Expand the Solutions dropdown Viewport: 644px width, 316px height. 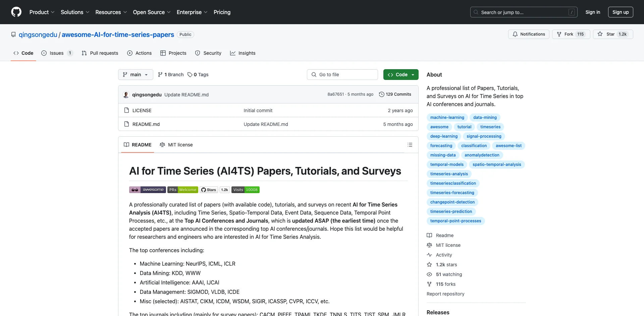(75, 12)
